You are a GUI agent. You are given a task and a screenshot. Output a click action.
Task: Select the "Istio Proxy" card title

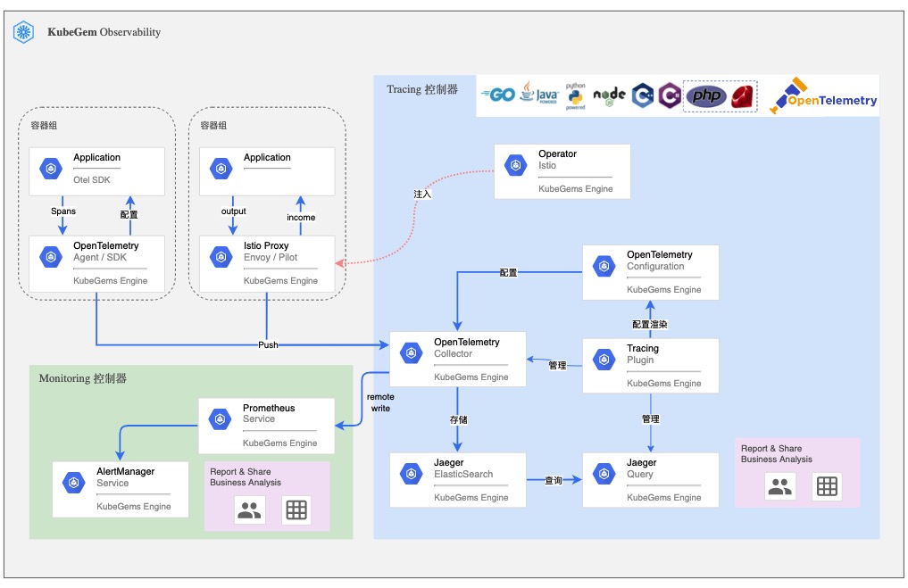pos(266,246)
